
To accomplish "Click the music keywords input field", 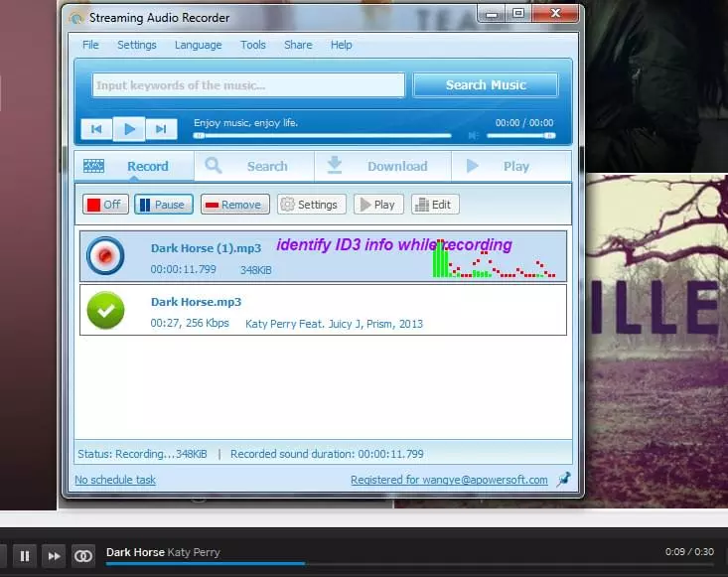I will pos(248,85).
